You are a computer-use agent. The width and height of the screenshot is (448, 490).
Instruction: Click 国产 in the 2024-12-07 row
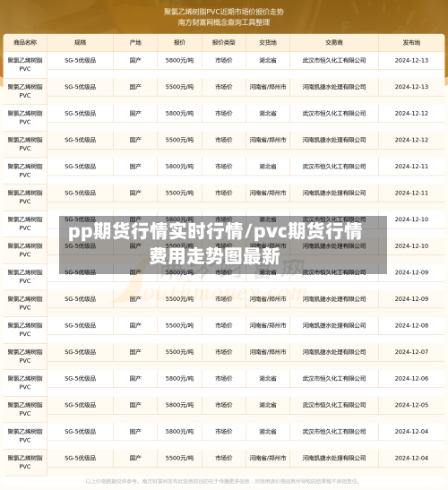[x=135, y=352]
